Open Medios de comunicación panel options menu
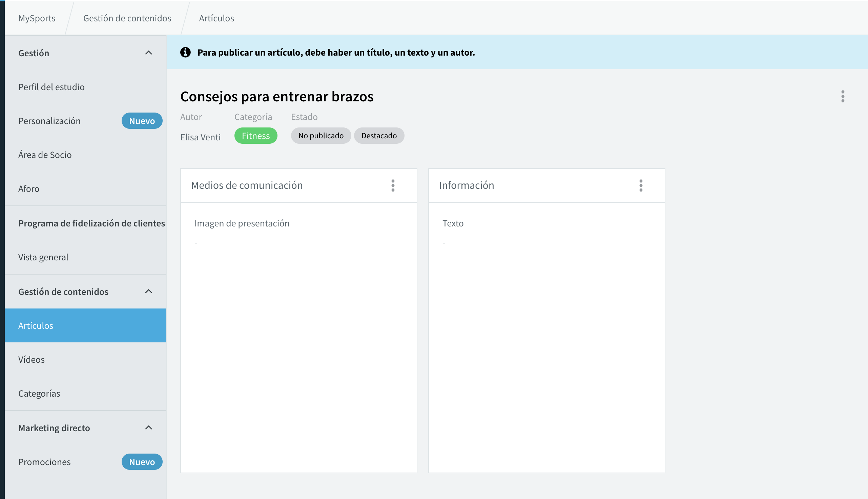The image size is (868, 499). point(393,185)
